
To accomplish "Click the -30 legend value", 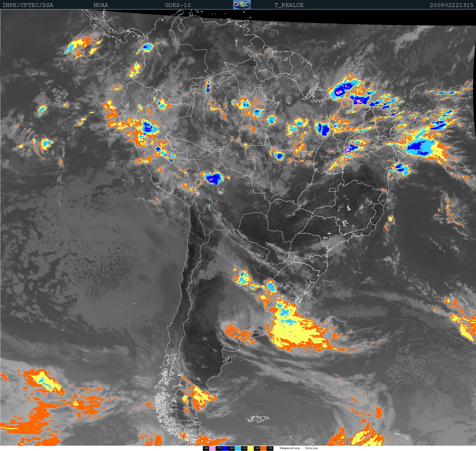I will (270, 448).
